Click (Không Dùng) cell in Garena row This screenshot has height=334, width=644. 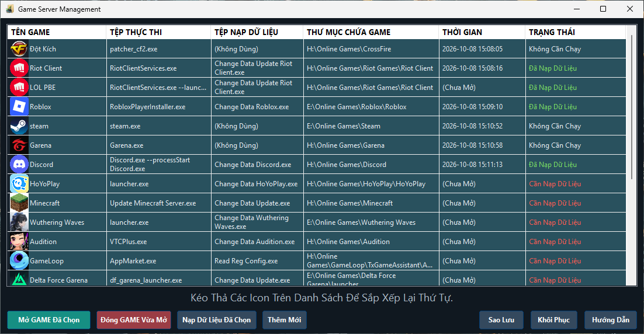click(257, 145)
